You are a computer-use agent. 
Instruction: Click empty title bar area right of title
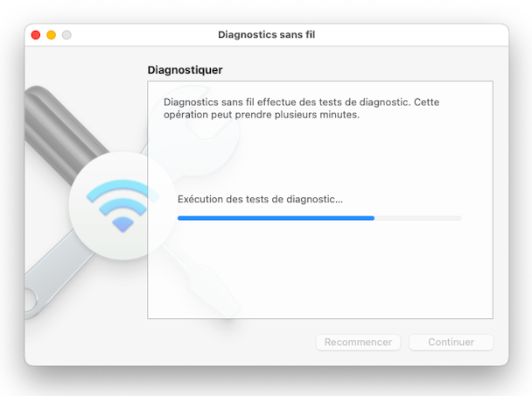pyautogui.click(x=407, y=35)
